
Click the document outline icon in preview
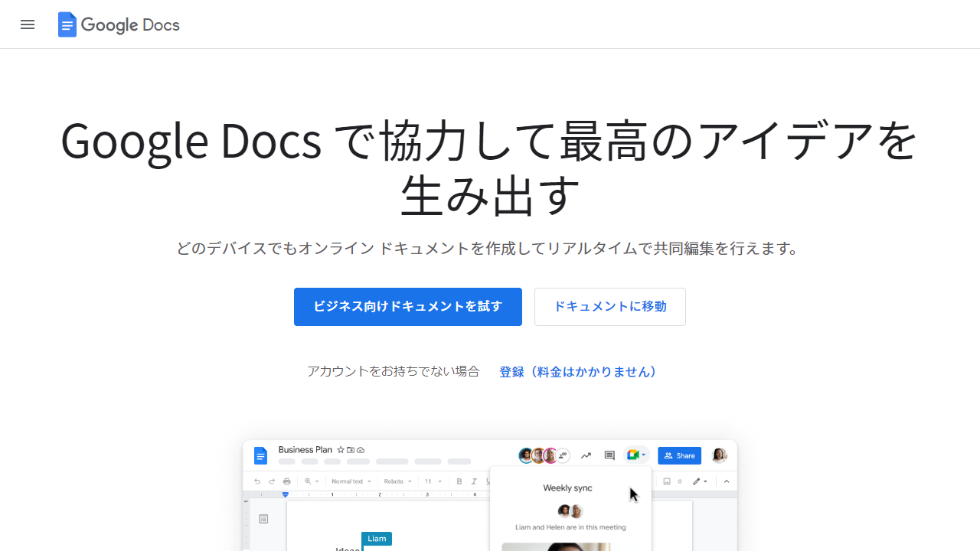click(263, 519)
